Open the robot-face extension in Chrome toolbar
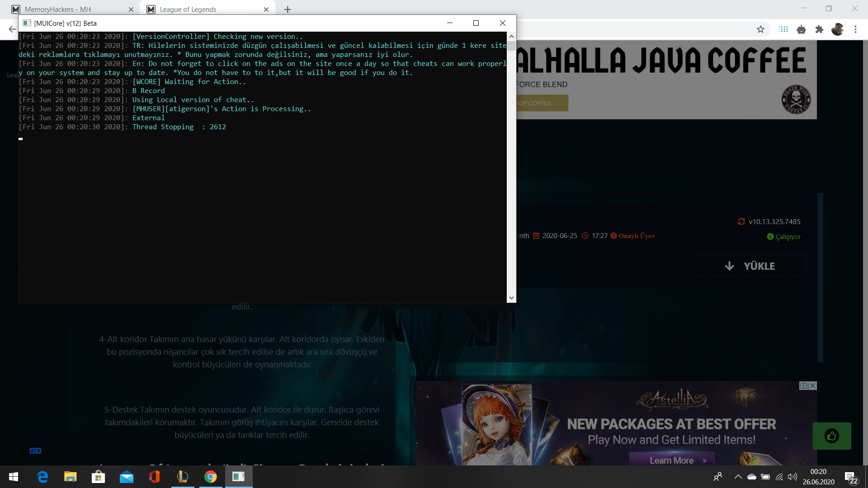Screen dimensions: 868x488 (x=802, y=29)
